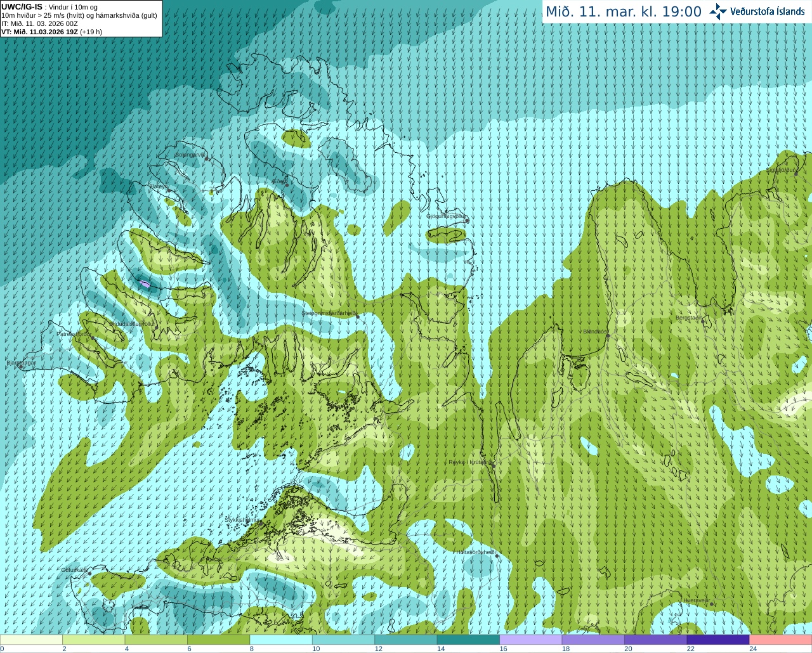The image size is (812, 653).
Task: Pick the pink above-24 m/s legend swatch
Action: 781,640
